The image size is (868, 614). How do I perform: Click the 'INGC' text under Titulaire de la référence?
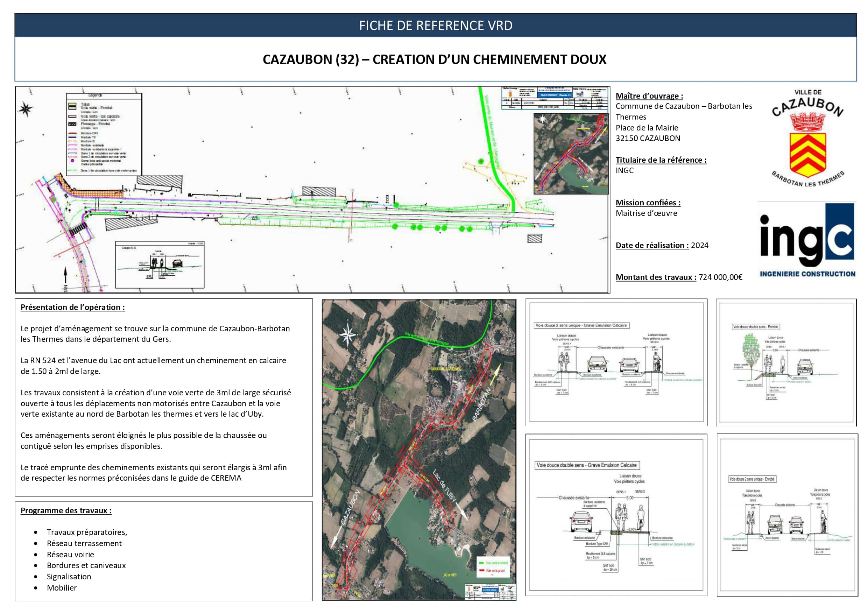click(624, 170)
